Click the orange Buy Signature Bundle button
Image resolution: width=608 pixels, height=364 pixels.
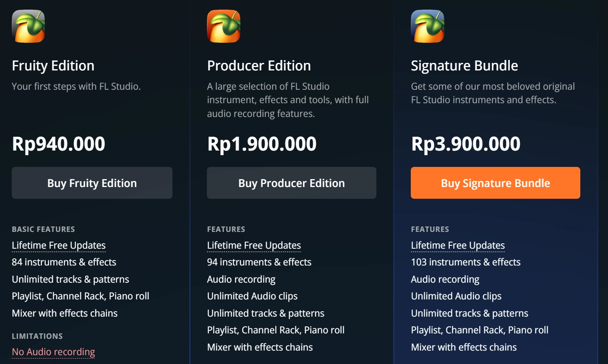click(495, 183)
